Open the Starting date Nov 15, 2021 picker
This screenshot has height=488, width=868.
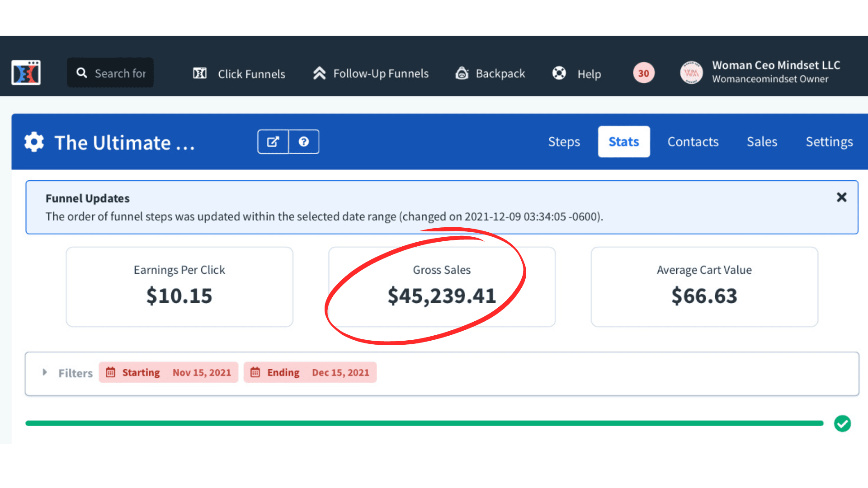coord(169,372)
